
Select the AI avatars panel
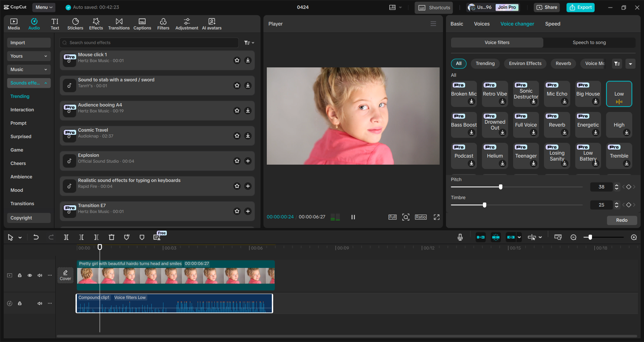(x=211, y=23)
